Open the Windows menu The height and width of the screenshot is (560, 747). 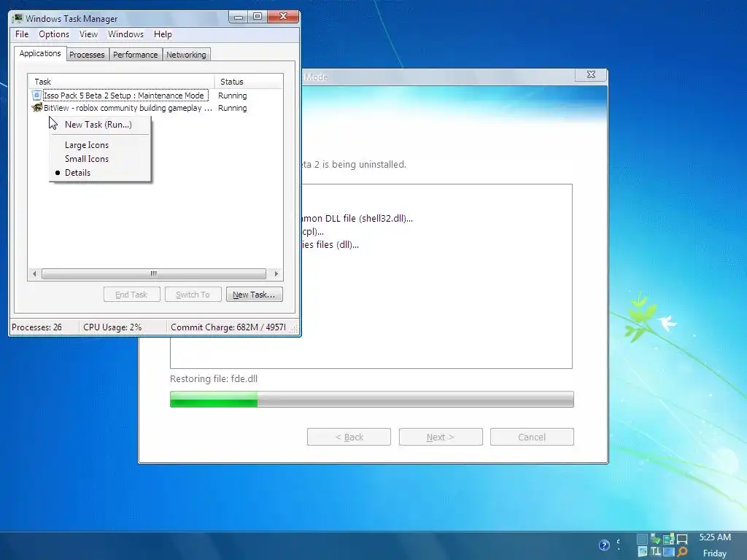click(x=125, y=34)
